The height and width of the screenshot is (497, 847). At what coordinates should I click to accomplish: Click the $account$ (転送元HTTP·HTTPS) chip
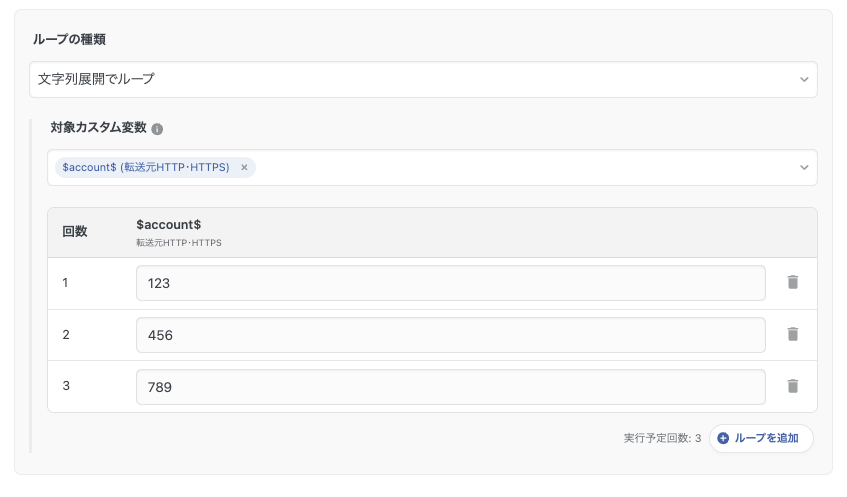tap(146, 168)
